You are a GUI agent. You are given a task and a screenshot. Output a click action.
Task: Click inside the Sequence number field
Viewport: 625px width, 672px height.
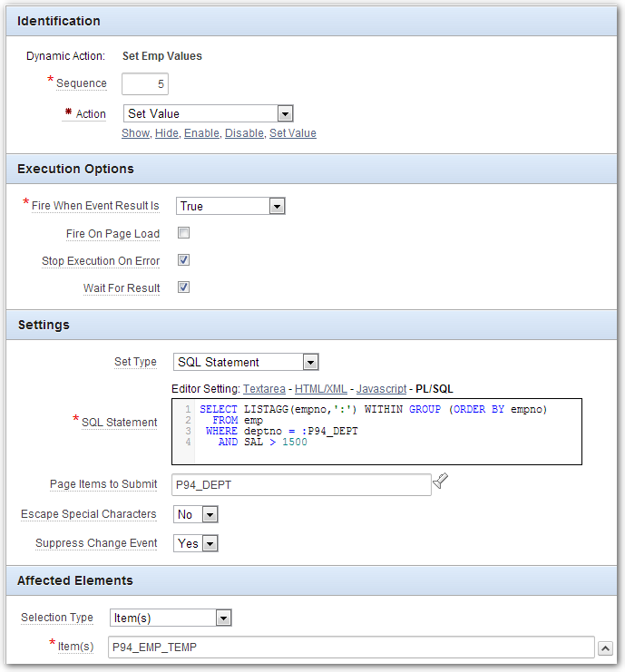coord(145,83)
